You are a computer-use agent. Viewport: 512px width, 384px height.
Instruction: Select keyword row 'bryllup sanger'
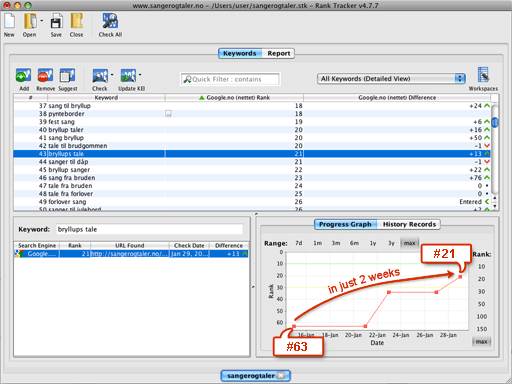(x=252, y=170)
